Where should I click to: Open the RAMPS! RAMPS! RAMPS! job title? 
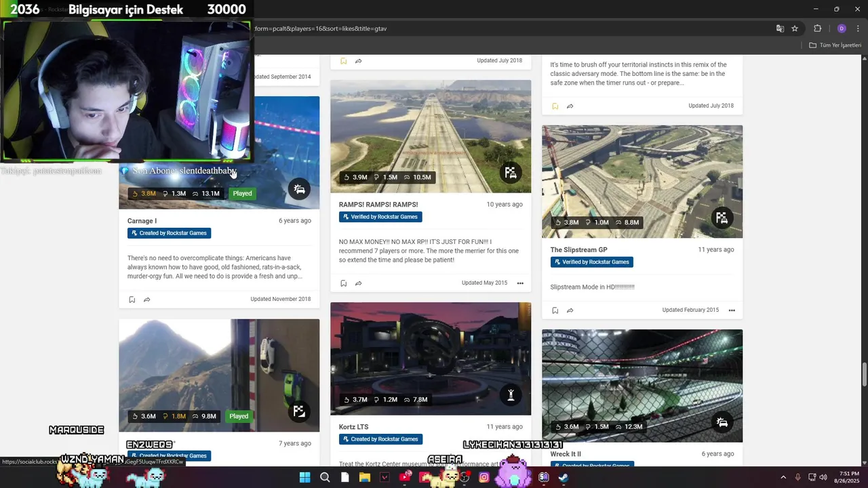coord(378,205)
